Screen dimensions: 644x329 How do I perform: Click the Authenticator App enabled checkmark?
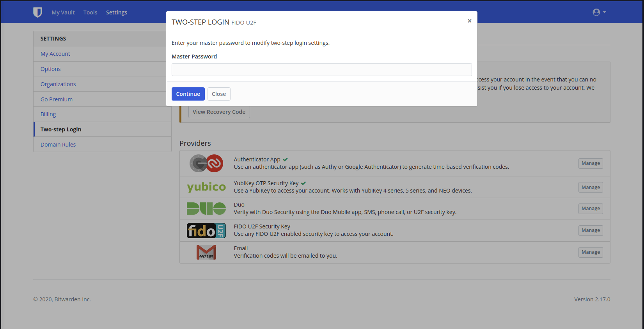click(x=286, y=159)
